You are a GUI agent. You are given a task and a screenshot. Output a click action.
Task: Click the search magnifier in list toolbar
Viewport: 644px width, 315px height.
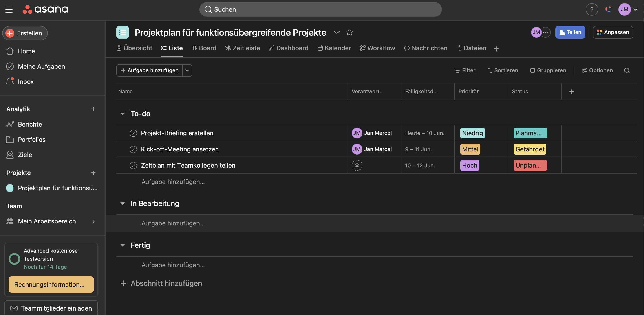(626, 70)
